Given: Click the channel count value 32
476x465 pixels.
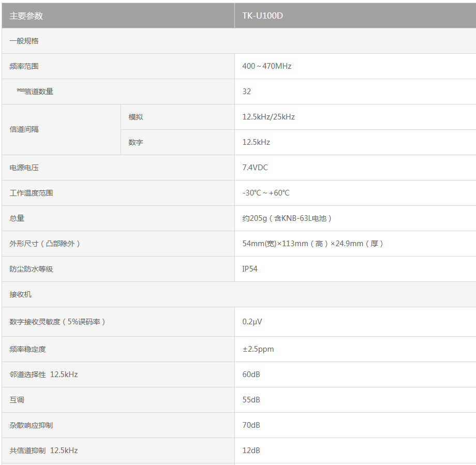Looking at the screenshot, I should point(246,92).
